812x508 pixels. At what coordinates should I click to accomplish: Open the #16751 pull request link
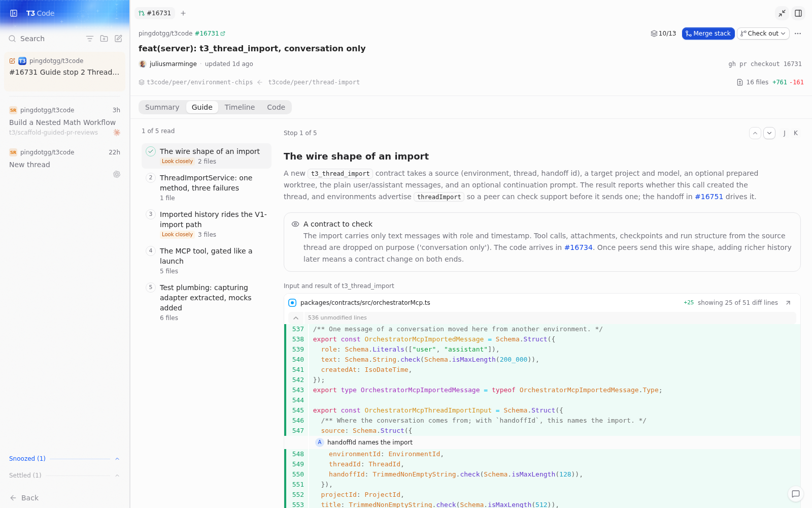coord(709,197)
